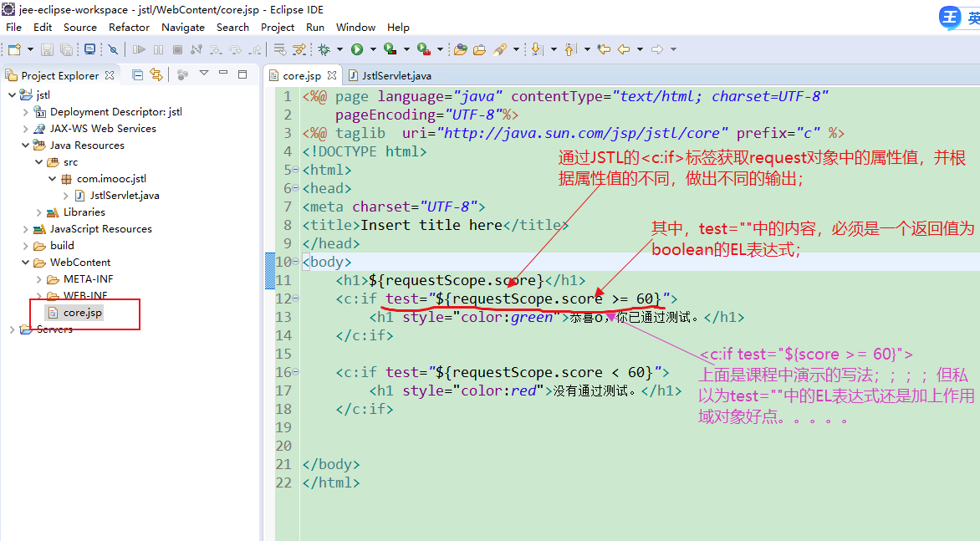Click the editor vertical scrollbar
This screenshot has height=541, width=980.
click(976, 251)
